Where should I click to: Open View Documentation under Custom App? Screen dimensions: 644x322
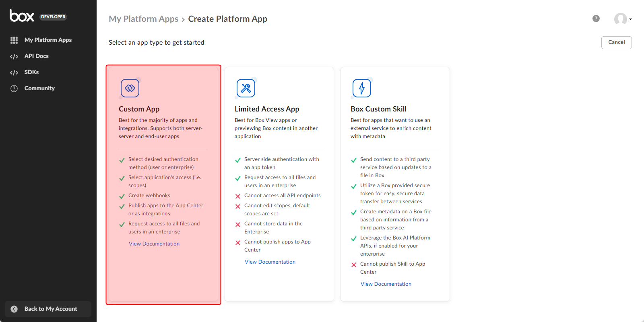tap(154, 244)
